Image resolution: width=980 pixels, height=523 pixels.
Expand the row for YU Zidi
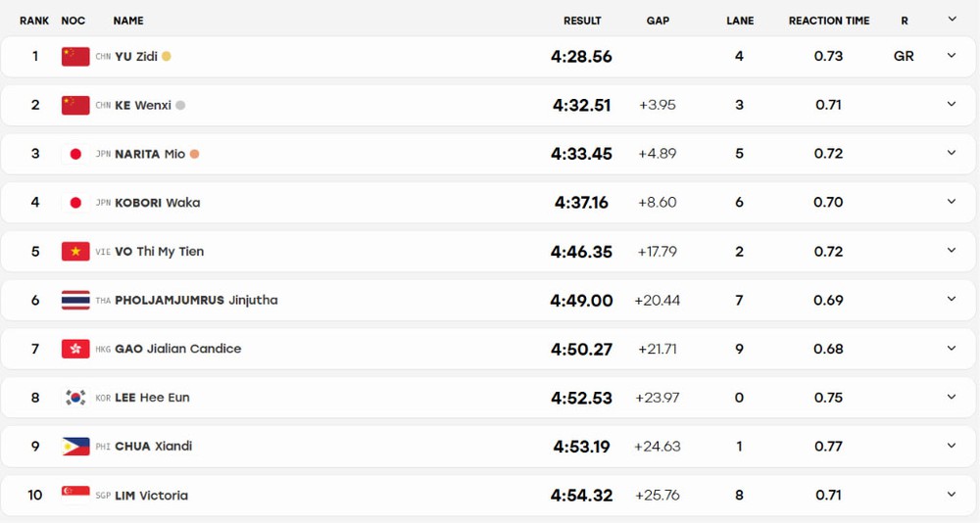952,56
